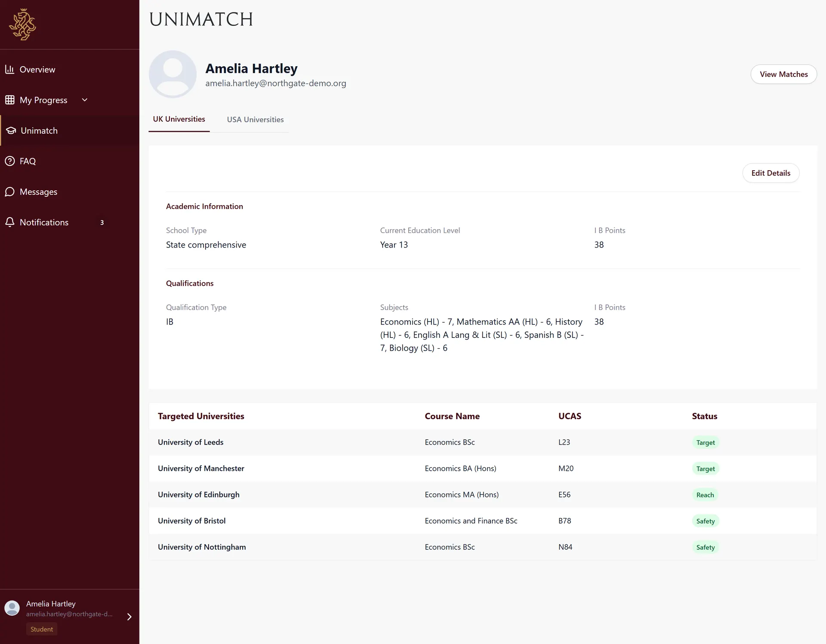Open account menu arrow in sidebar footer
The image size is (826, 644).
[129, 616]
